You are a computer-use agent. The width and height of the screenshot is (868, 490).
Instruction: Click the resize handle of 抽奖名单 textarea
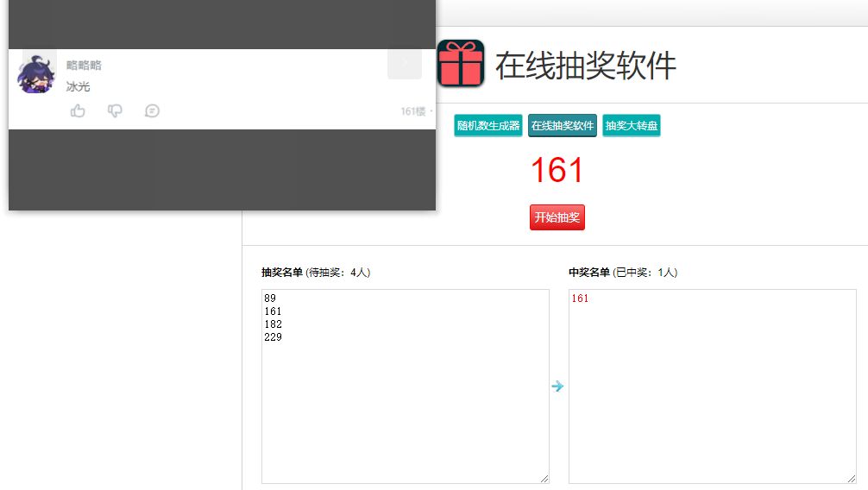click(x=544, y=479)
